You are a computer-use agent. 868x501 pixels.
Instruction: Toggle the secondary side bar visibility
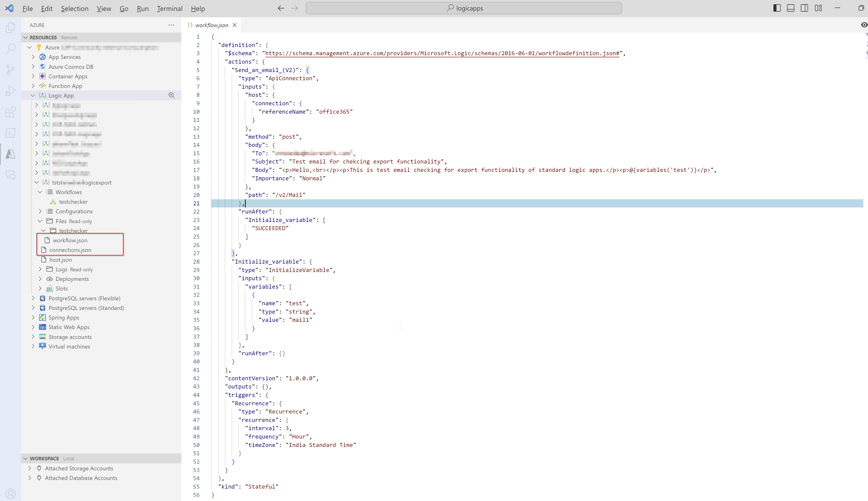[x=804, y=8]
